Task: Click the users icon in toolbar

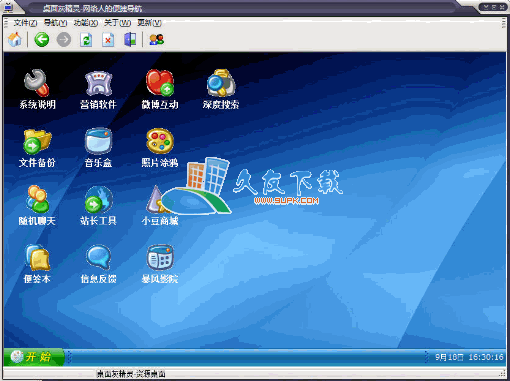Action: (156, 40)
